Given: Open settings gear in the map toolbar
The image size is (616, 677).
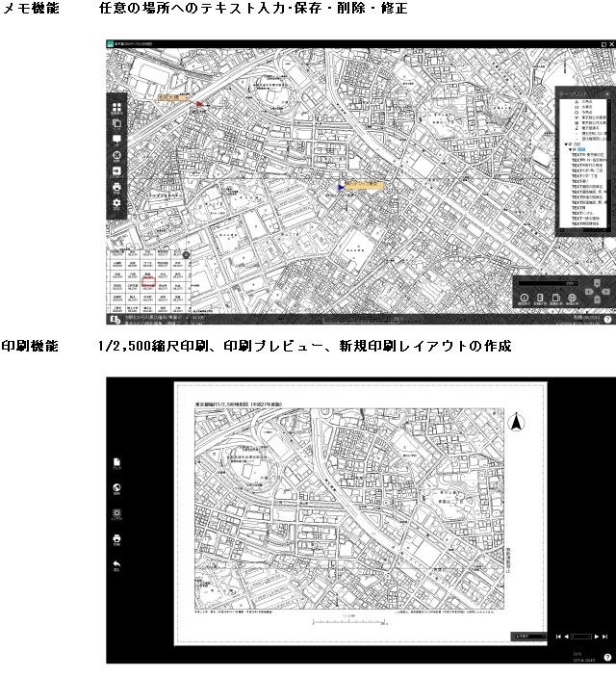Looking at the screenshot, I should [116, 202].
